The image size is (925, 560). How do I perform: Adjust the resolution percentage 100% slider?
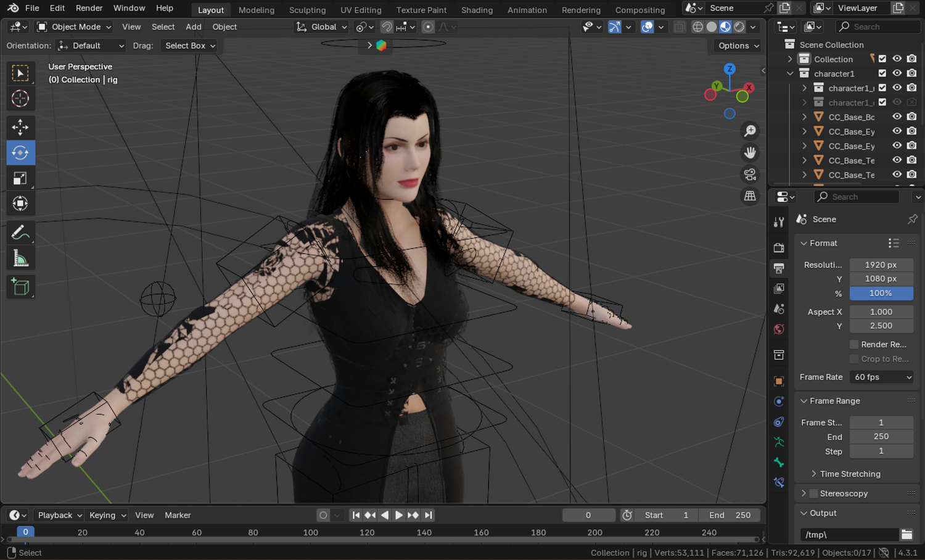pos(881,294)
